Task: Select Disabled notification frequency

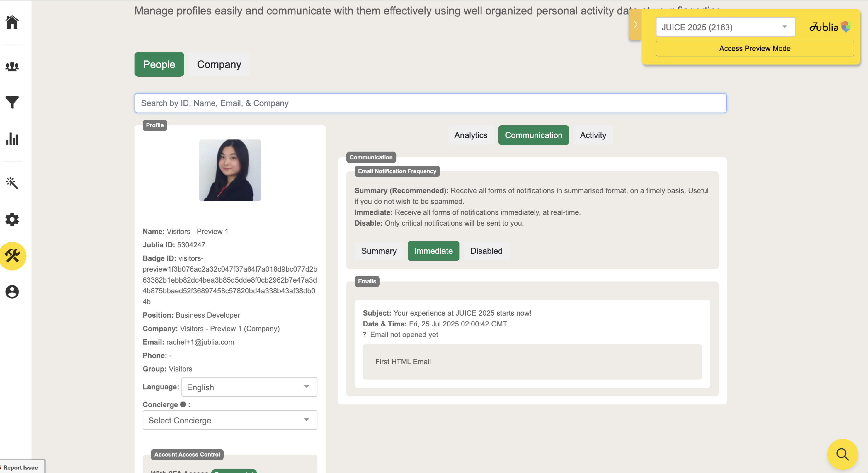Action: [x=486, y=251]
